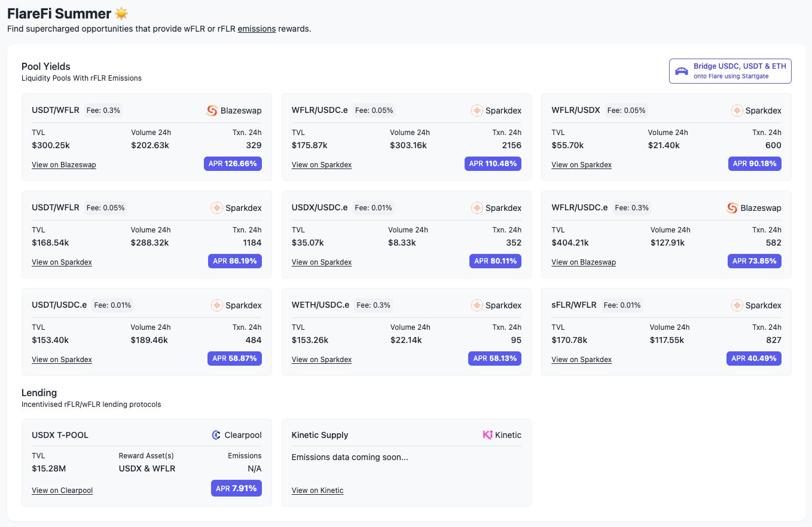
Task: Open the View on Kinetic link
Action: pos(318,491)
